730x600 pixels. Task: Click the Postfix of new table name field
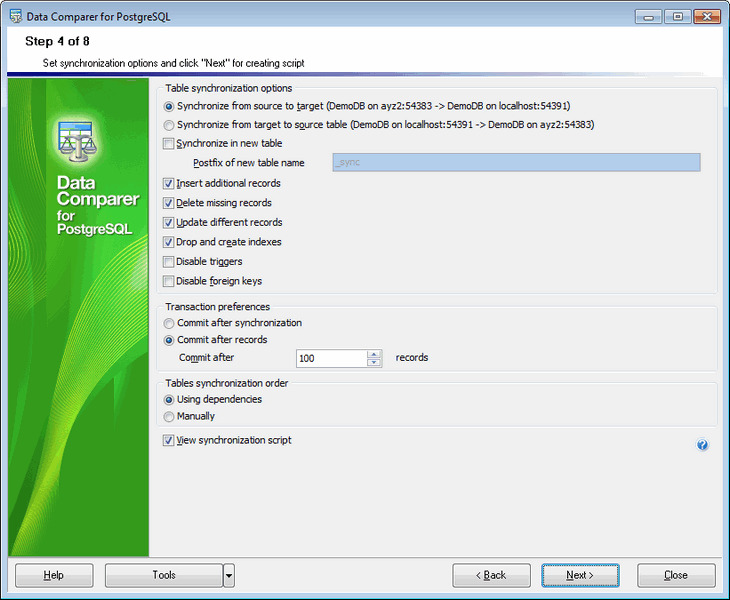[x=516, y=162]
